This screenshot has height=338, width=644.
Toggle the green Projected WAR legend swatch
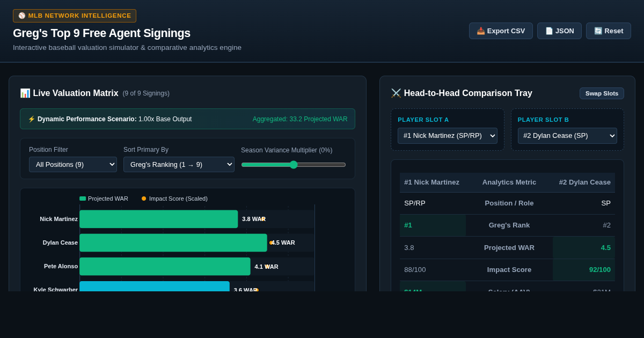coord(83,199)
